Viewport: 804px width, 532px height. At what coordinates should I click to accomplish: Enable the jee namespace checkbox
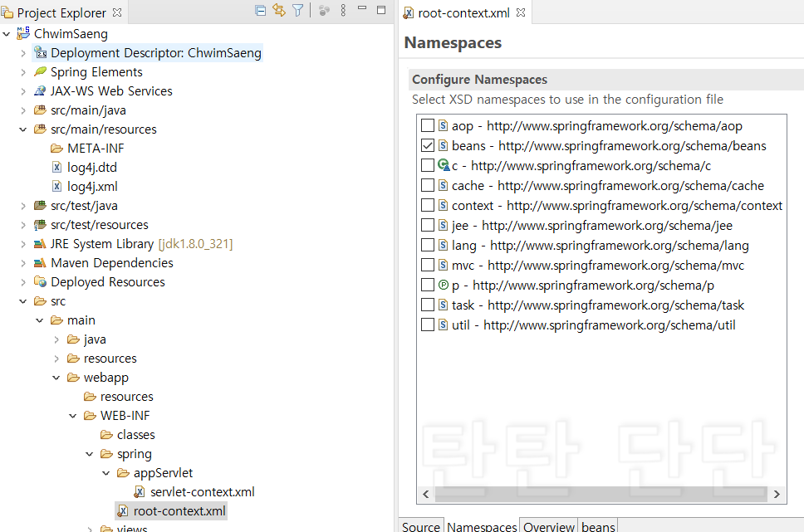[x=428, y=225]
